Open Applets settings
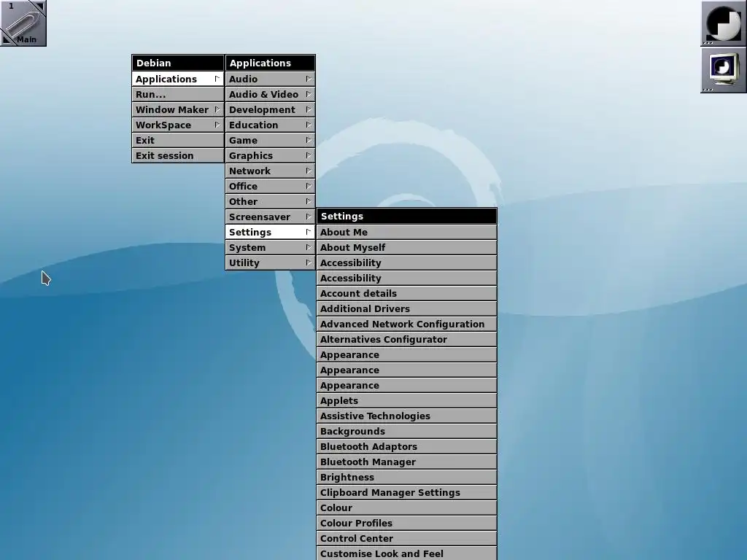This screenshot has height=560, width=747. 407,400
